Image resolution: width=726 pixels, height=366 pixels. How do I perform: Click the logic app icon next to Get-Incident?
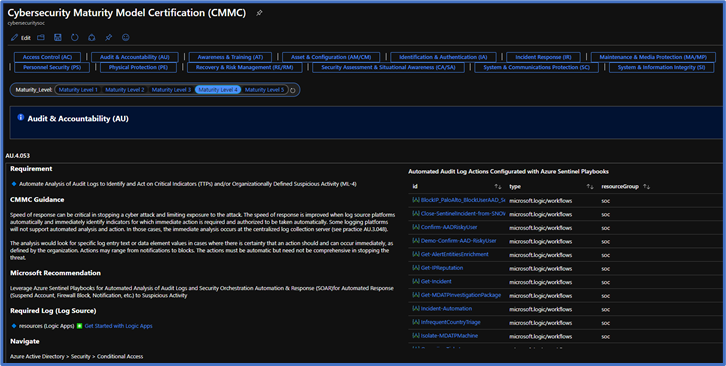[x=416, y=281]
